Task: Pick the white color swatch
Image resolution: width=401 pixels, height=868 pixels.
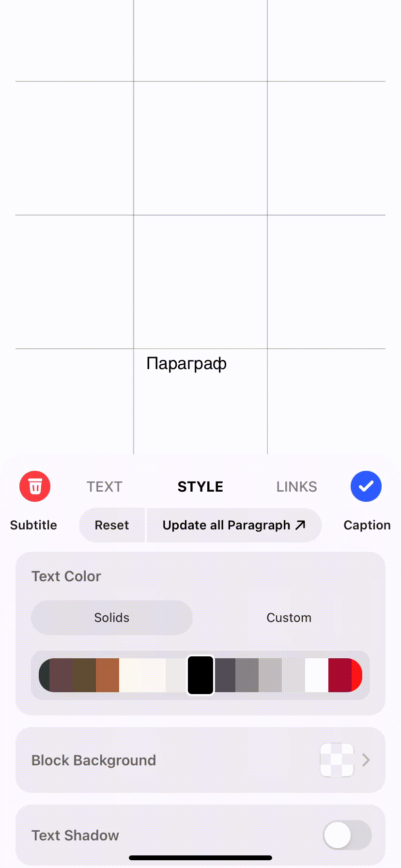Action: pyautogui.click(x=317, y=675)
